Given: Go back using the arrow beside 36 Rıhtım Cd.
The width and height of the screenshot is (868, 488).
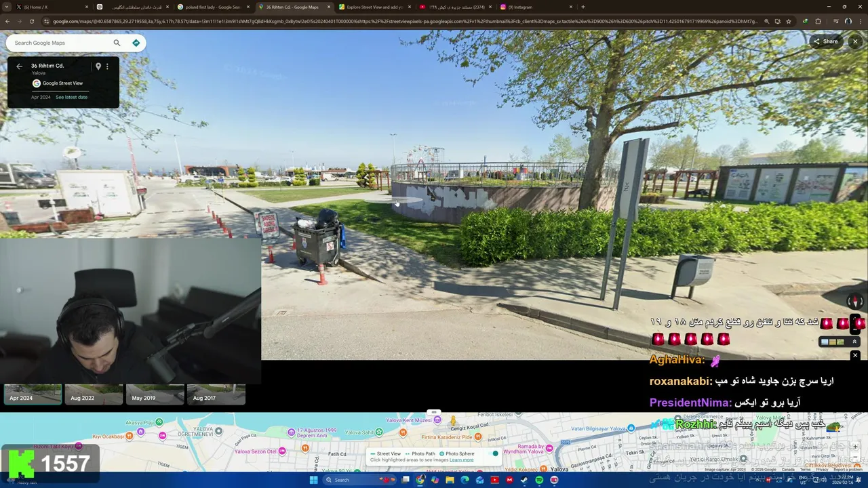Looking at the screenshot, I should 19,66.
